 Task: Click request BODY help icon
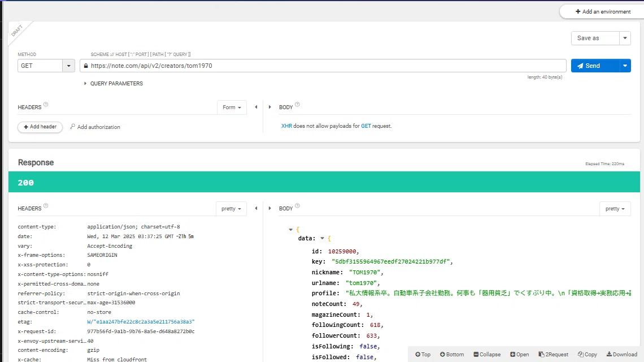click(x=297, y=105)
